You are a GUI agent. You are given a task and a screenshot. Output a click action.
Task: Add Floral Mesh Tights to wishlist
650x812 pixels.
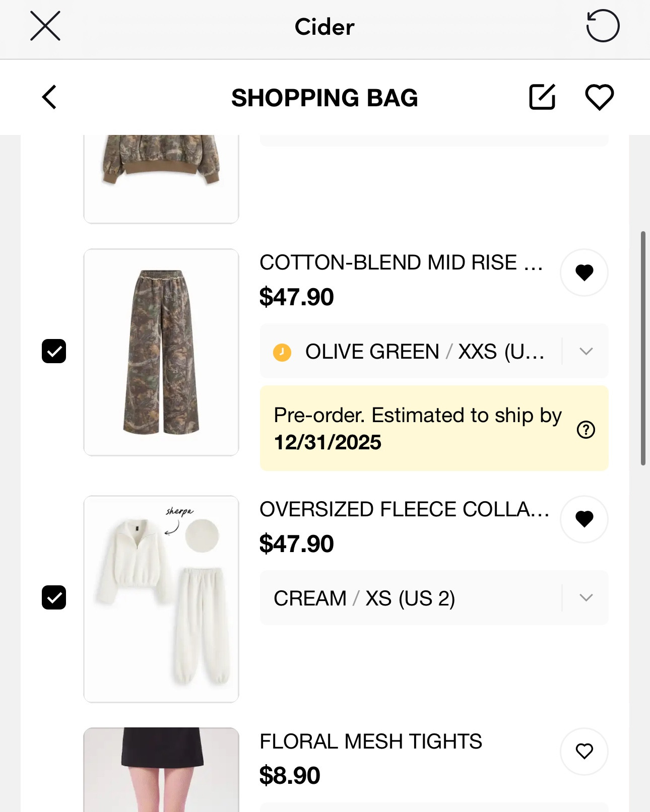point(584,751)
